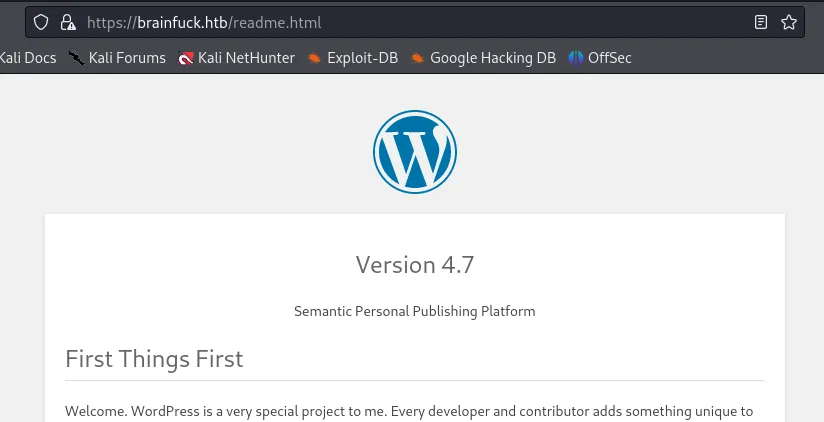Click the Kali NetHunter favicon
Screen dimensions: 824x422
click(x=186, y=58)
